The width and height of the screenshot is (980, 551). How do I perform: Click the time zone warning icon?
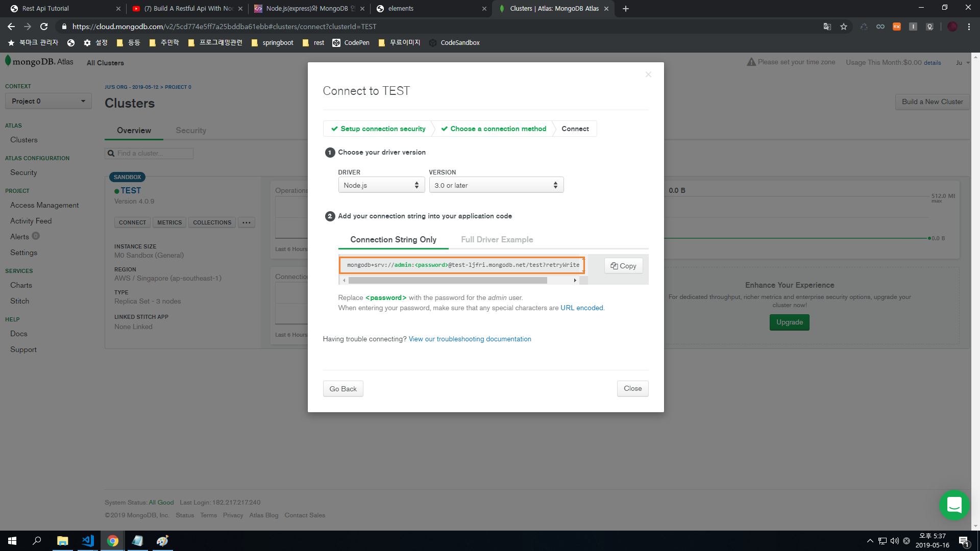(751, 62)
